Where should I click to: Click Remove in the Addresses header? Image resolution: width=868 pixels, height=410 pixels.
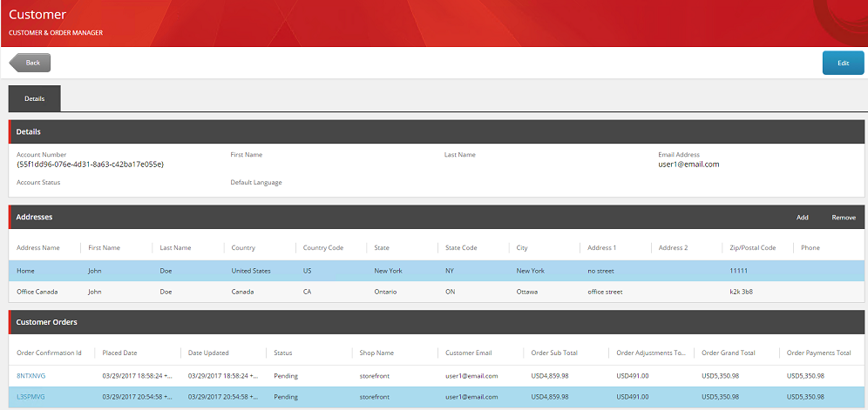(843, 218)
